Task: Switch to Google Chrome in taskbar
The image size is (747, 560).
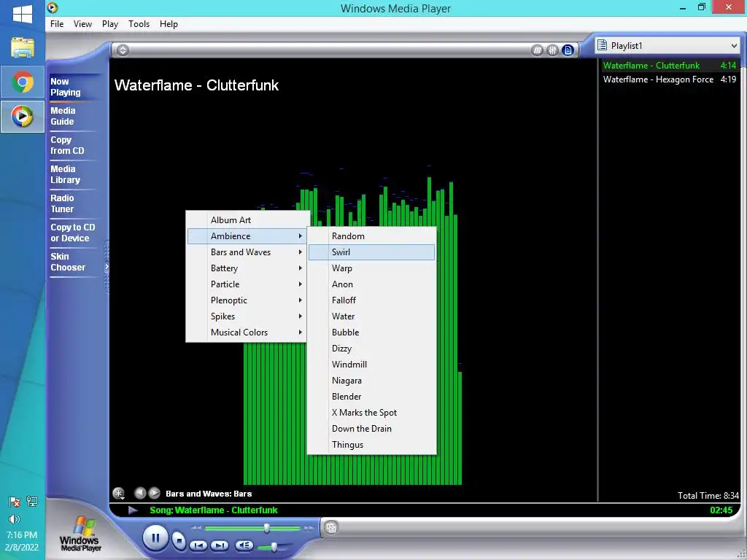Action: coord(23,82)
